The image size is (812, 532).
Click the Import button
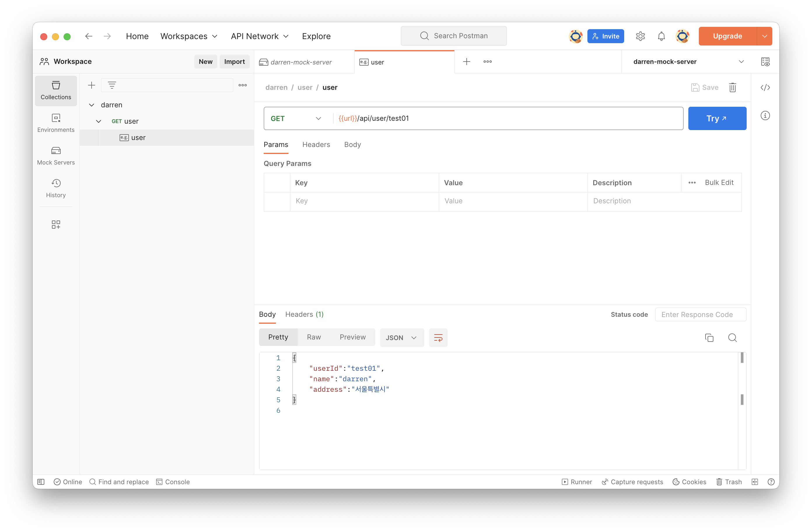click(x=235, y=62)
